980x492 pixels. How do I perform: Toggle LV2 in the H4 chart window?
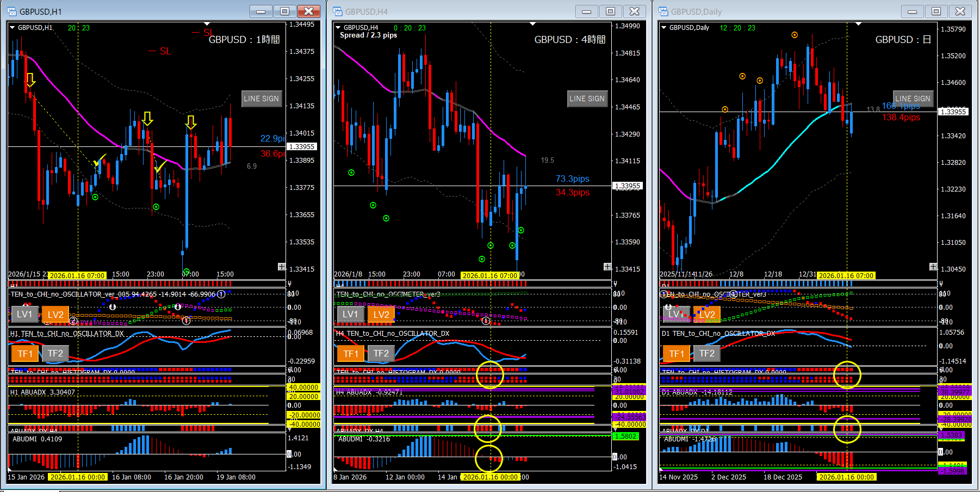381,314
